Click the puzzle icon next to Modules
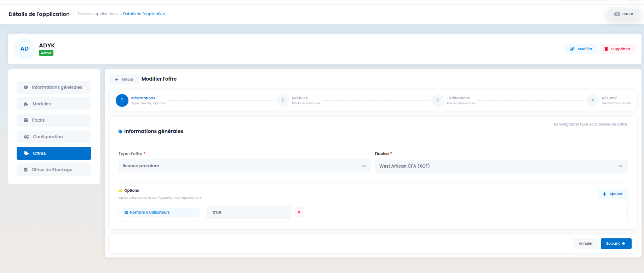 [x=26, y=104]
